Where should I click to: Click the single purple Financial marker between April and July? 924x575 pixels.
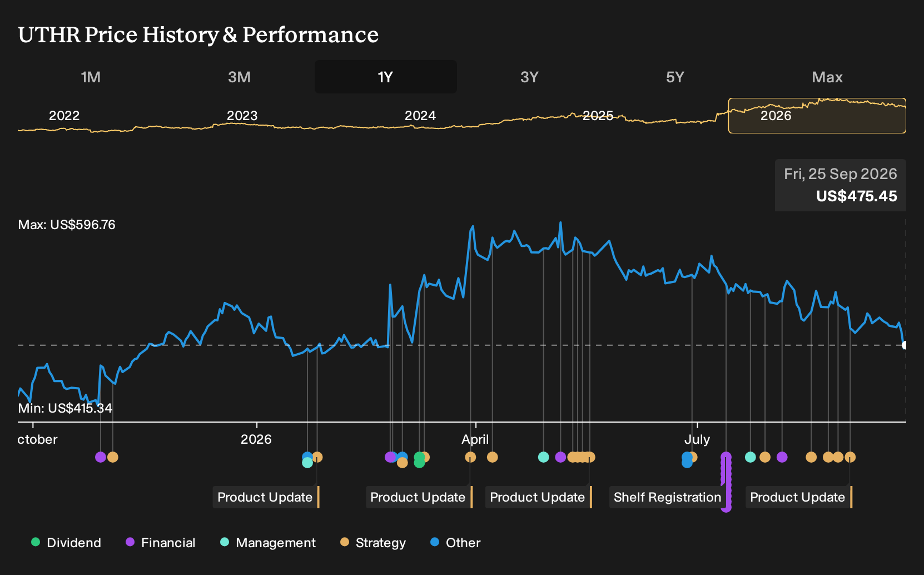(x=560, y=457)
